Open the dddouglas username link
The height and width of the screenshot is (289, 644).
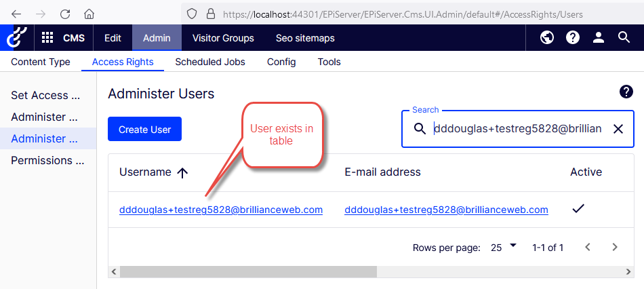click(221, 210)
